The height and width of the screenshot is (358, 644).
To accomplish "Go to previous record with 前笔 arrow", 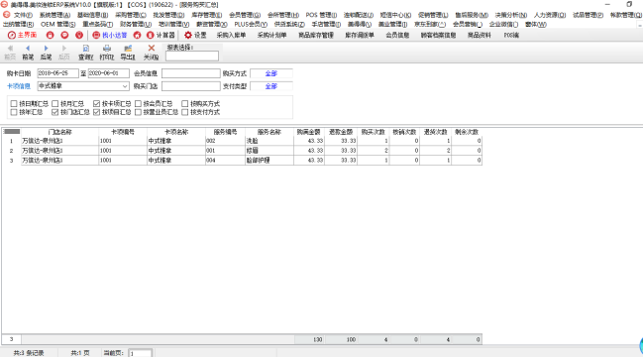I will tap(28, 49).
